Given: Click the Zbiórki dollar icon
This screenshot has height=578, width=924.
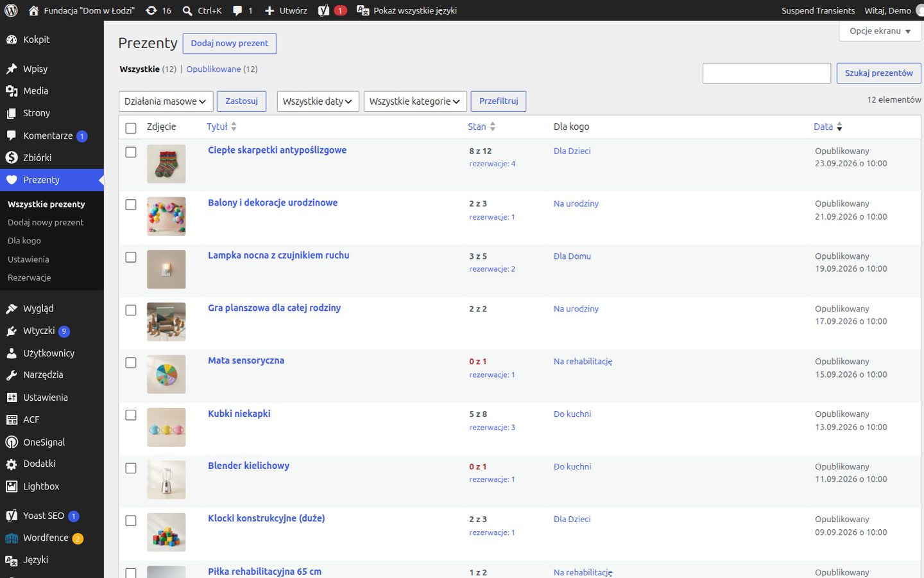Looking at the screenshot, I should tap(12, 157).
